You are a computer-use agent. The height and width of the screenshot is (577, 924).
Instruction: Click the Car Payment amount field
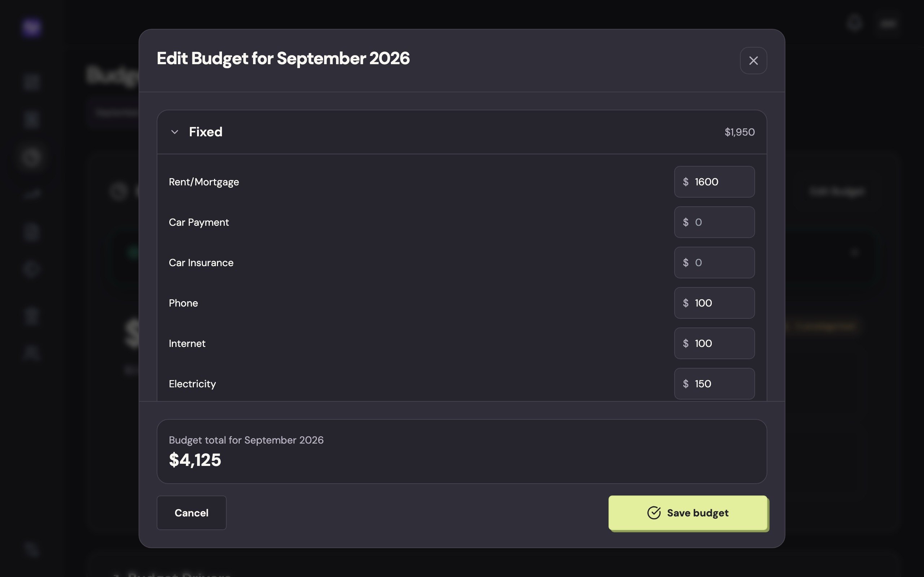pos(714,222)
